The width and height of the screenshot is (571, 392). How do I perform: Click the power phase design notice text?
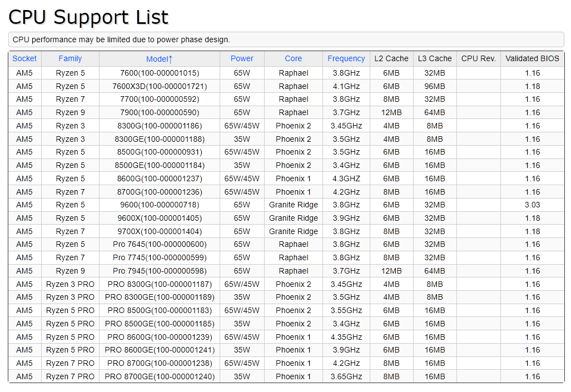[x=121, y=39]
